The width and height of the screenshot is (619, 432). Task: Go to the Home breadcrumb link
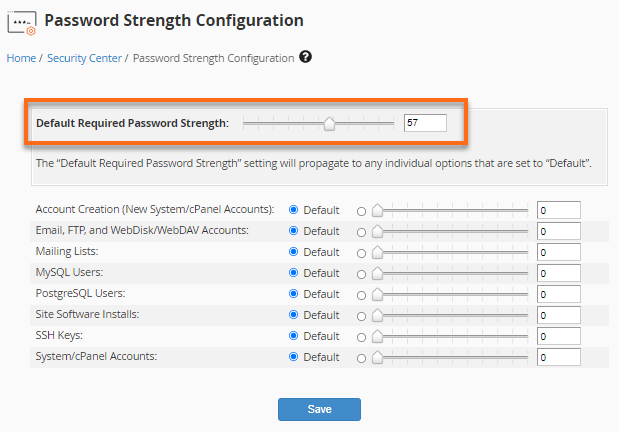21,58
